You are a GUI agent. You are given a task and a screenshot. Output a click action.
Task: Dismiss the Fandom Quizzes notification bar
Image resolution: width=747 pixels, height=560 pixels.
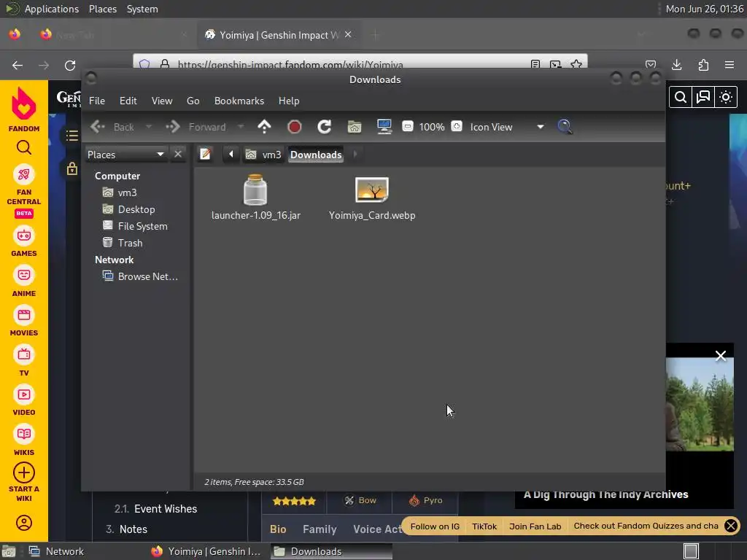tap(731, 526)
